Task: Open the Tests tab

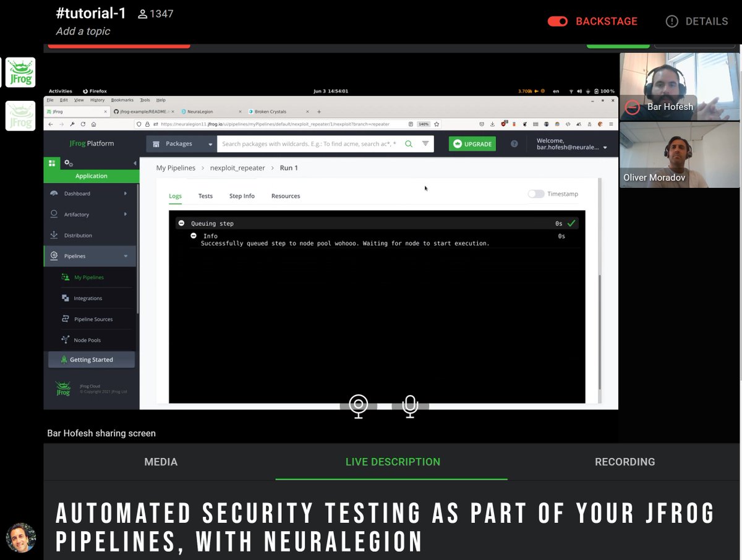Action: pyautogui.click(x=205, y=196)
